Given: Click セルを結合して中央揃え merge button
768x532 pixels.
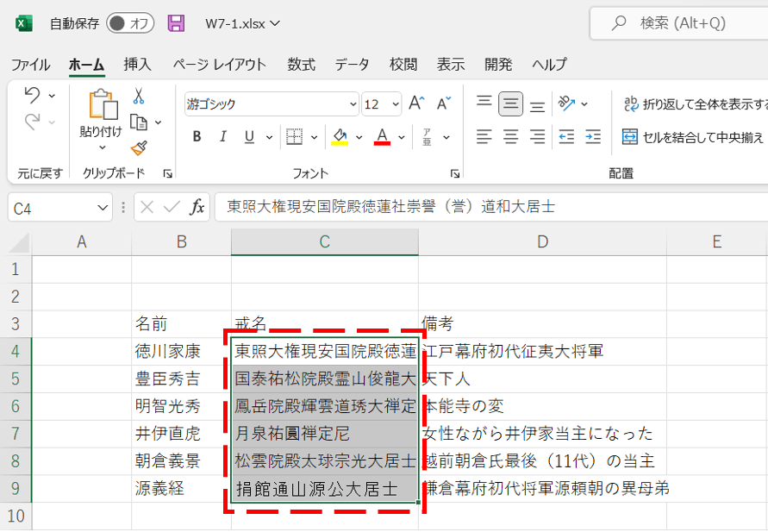Looking at the screenshot, I should coord(693,137).
